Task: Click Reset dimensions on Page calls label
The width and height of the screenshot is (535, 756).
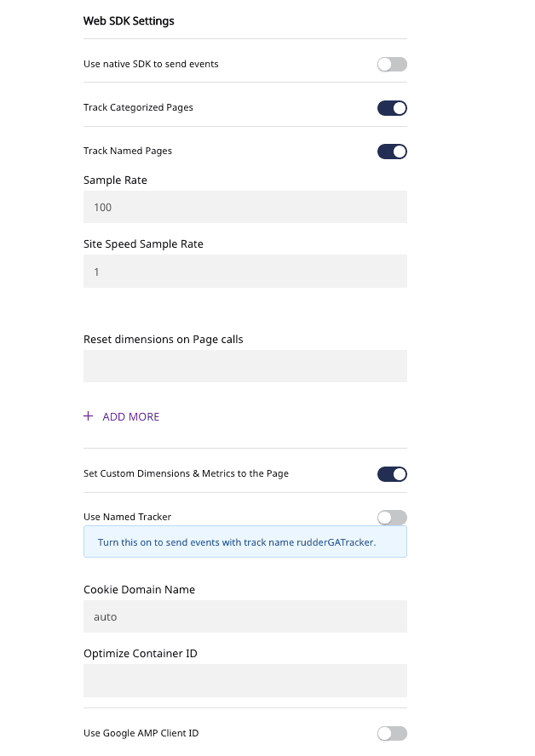Action: 163,339
